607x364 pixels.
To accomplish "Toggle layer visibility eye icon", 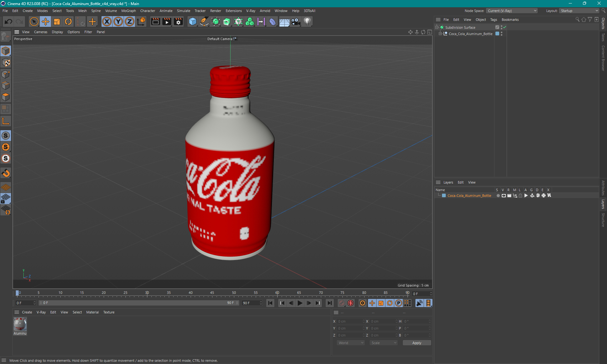I will [504, 196].
